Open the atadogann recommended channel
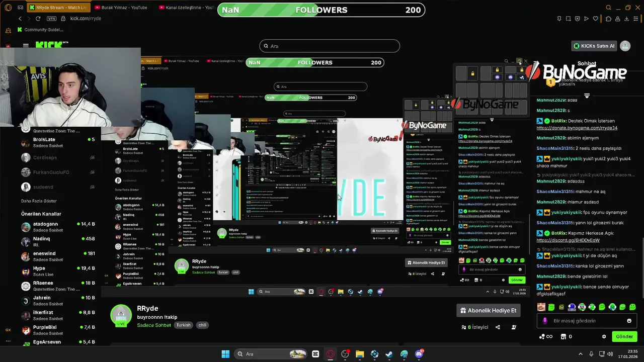The height and width of the screenshot is (362, 644). pos(58,227)
